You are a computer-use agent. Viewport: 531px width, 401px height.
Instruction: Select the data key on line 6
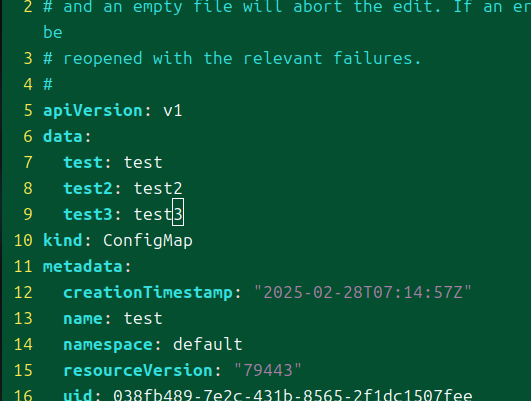click(x=62, y=136)
